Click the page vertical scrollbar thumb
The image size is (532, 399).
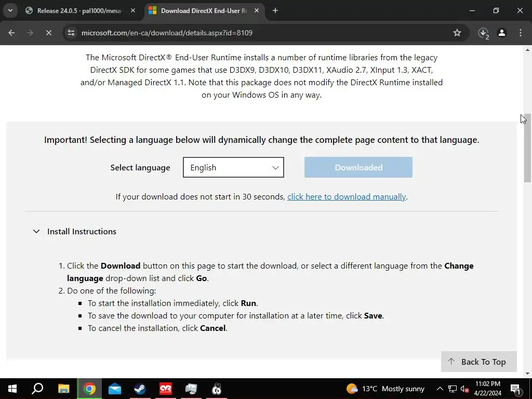point(527,148)
